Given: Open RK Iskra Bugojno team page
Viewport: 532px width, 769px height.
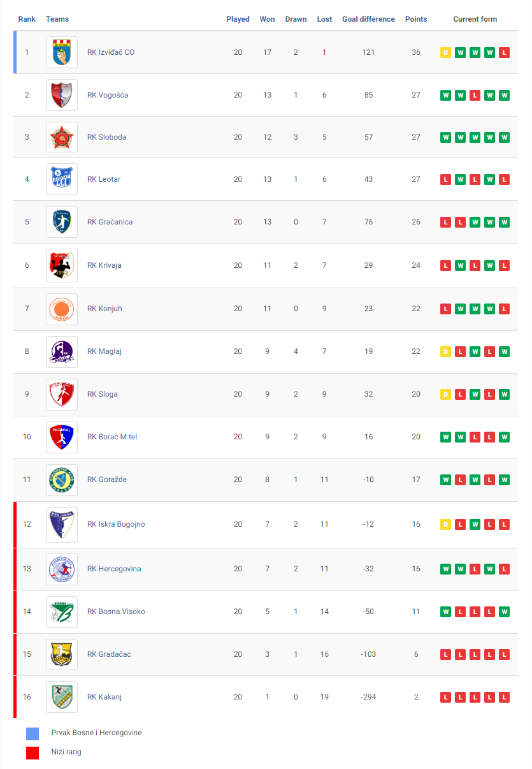Looking at the screenshot, I should pyautogui.click(x=116, y=524).
